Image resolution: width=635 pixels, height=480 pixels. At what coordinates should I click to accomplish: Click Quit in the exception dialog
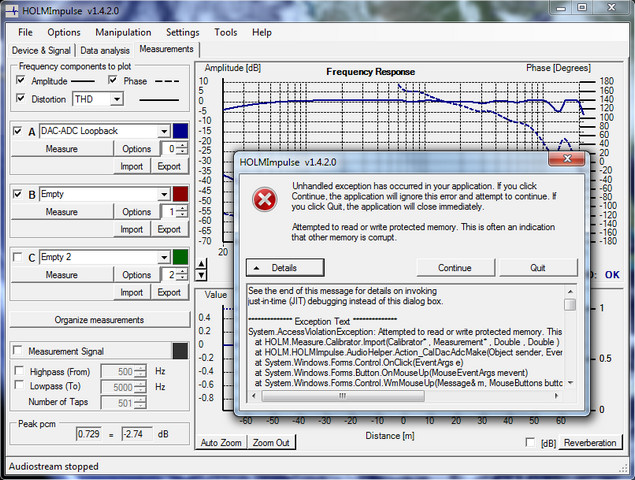coord(538,268)
